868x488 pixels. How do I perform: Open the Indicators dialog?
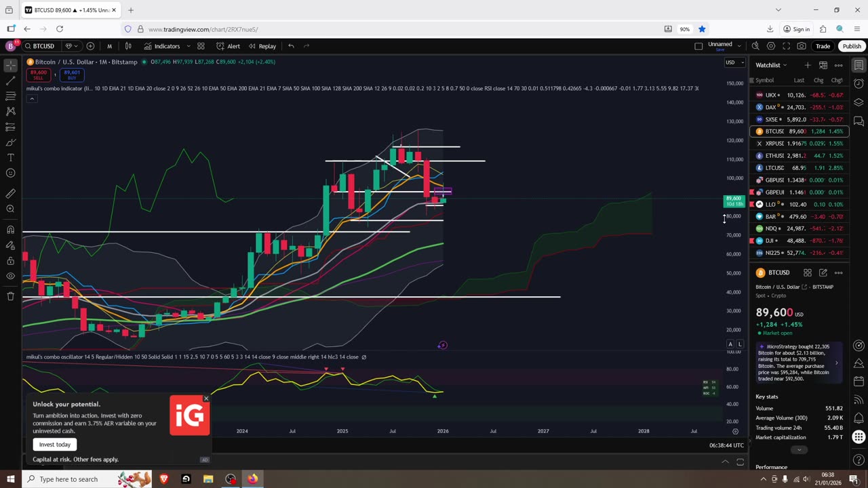coord(162,46)
